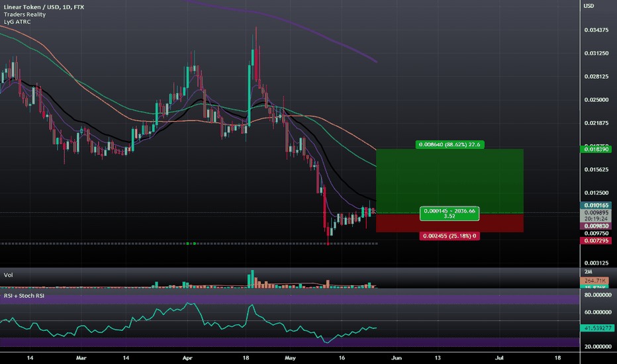Click the Jun date label on the time axis
The image size is (617, 364).
pos(397,357)
